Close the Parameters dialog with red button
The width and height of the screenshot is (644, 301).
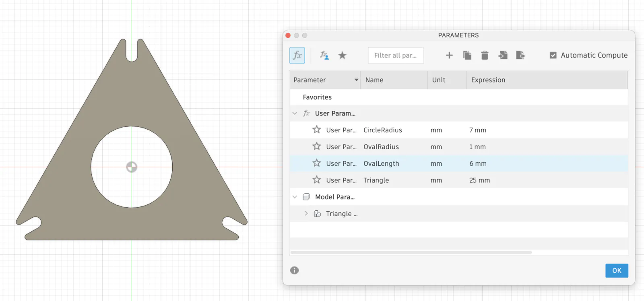coord(288,35)
